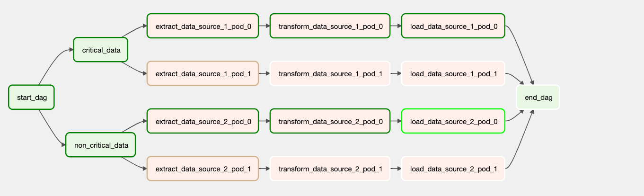Viewport: 644px width, 196px height.
Task: Click the start_dag node
Action: [31, 97]
